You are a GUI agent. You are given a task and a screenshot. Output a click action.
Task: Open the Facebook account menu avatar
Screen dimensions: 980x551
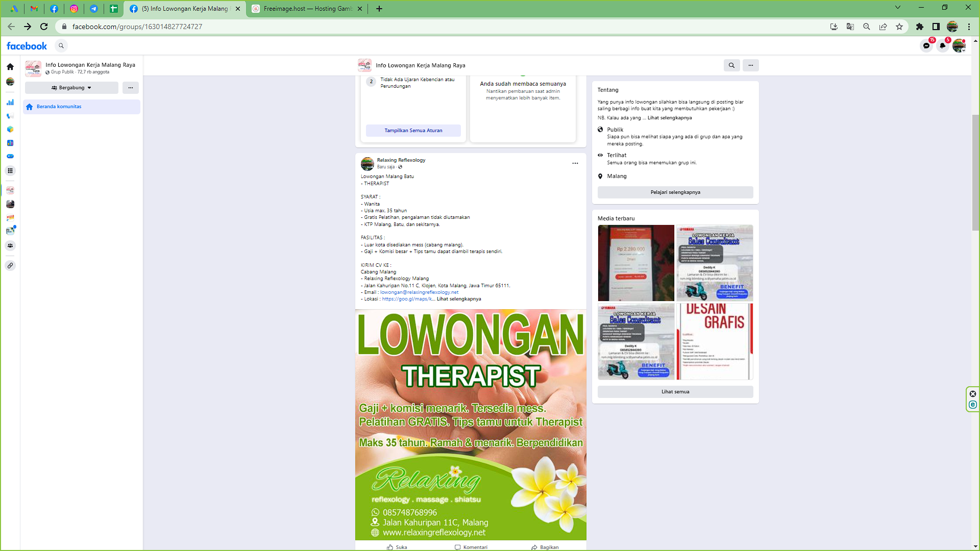tap(959, 46)
